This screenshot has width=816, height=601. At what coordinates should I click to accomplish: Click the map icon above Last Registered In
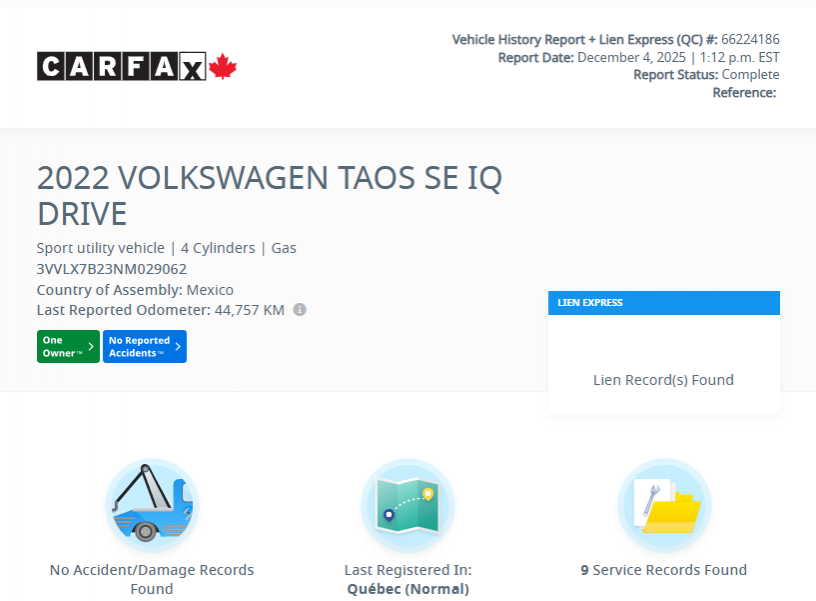(407, 504)
